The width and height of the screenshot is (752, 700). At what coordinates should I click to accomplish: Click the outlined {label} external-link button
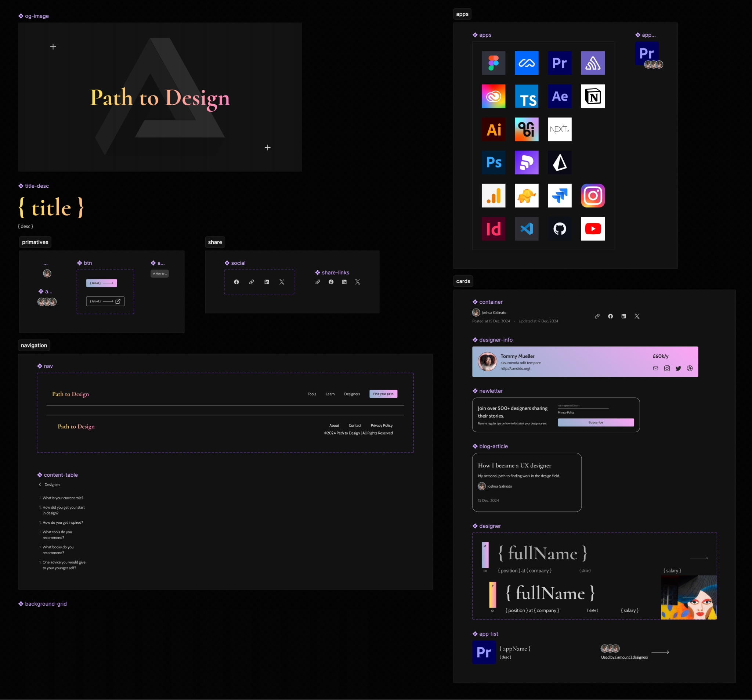point(105,301)
